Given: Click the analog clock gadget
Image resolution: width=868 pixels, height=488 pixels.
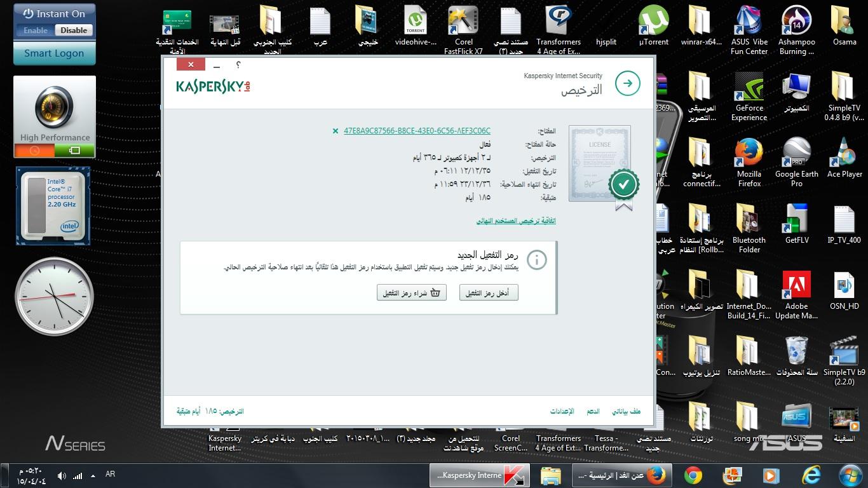Looking at the screenshot, I should [x=54, y=297].
